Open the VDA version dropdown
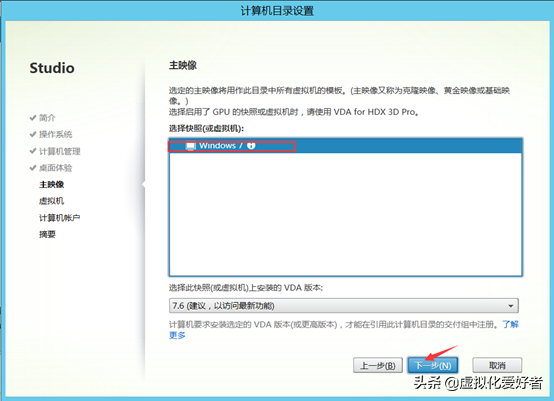This screenshot has width=554, height=401. tap(343, 306)
